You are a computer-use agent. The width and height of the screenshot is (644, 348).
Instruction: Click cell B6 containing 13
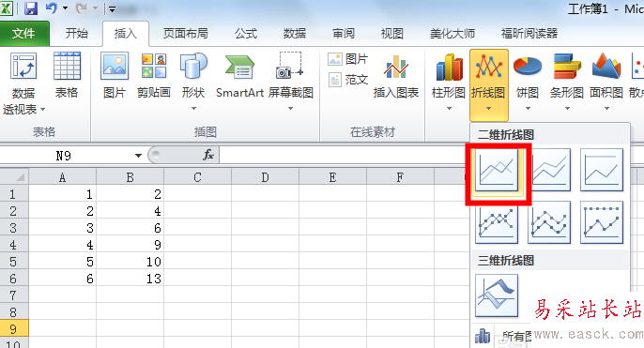point(130,279)
